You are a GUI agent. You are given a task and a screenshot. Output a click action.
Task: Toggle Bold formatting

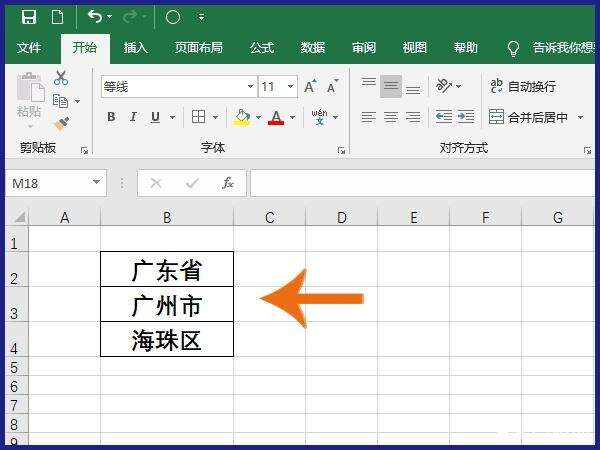tap(111, 117)
